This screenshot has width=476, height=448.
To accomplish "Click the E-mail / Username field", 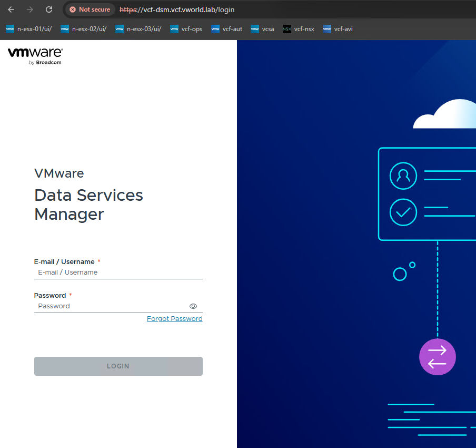I will (118, 272).
